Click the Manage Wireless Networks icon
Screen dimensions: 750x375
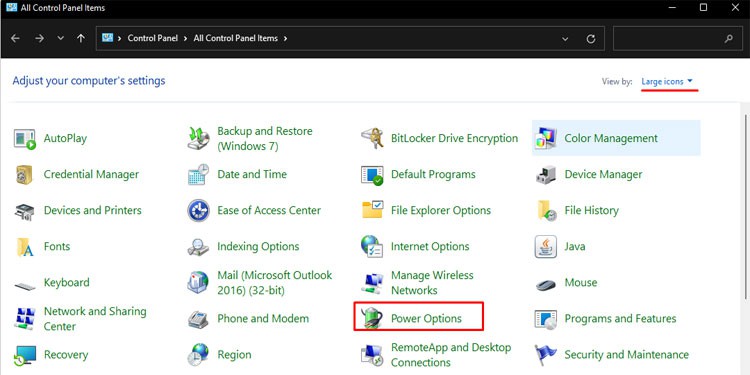372,283
